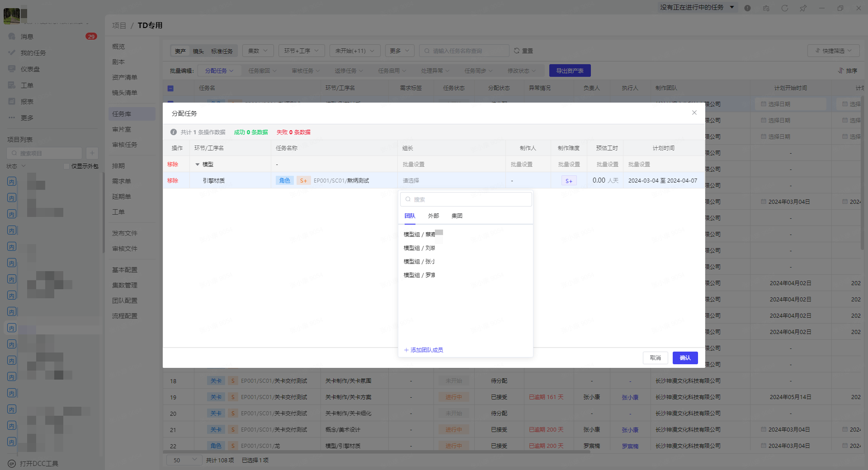Open the S+ difficulty dropdown
This screenshot has width=868, height=470.
[x=569, y=181]
